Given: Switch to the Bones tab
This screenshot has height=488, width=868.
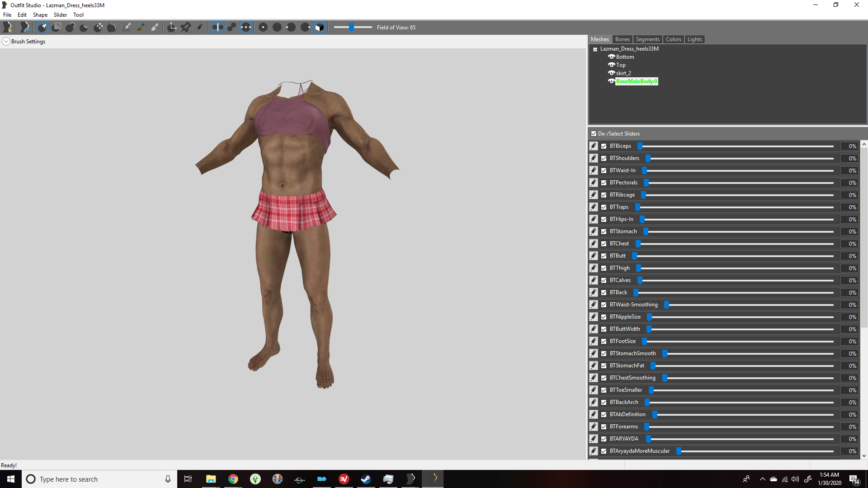Looking at the screenshot, I should (622, 39).
